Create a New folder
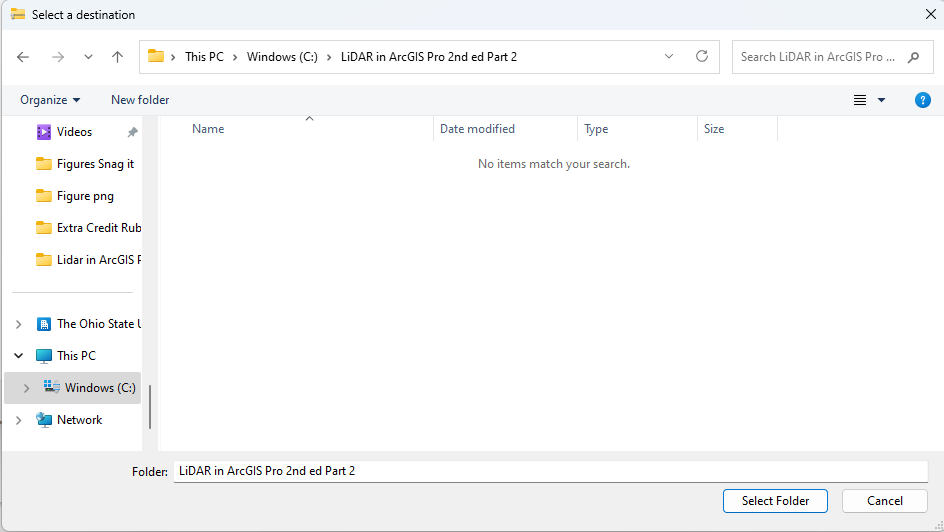This screenshot has height=532, width=944. coord(140,100)
